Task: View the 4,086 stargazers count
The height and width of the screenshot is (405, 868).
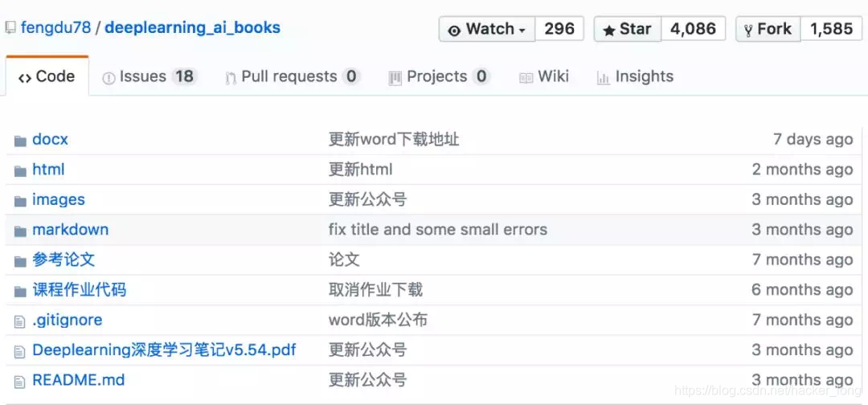Action: coord(693,29)
